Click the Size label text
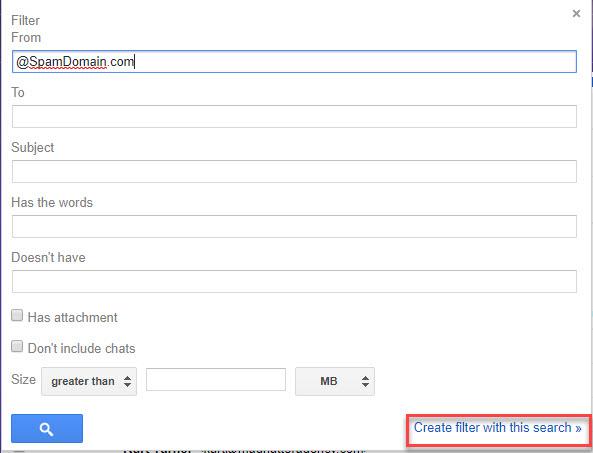 point(23,379)
